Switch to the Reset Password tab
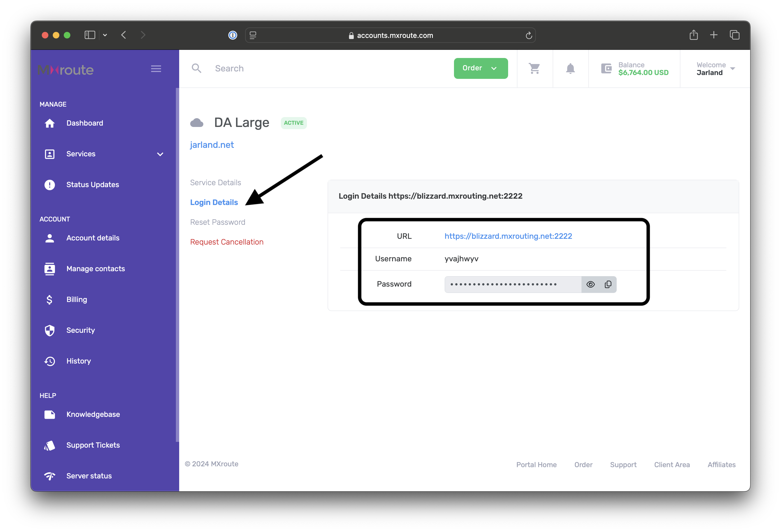Screen dimensions: 781x532 pos(217,222)
